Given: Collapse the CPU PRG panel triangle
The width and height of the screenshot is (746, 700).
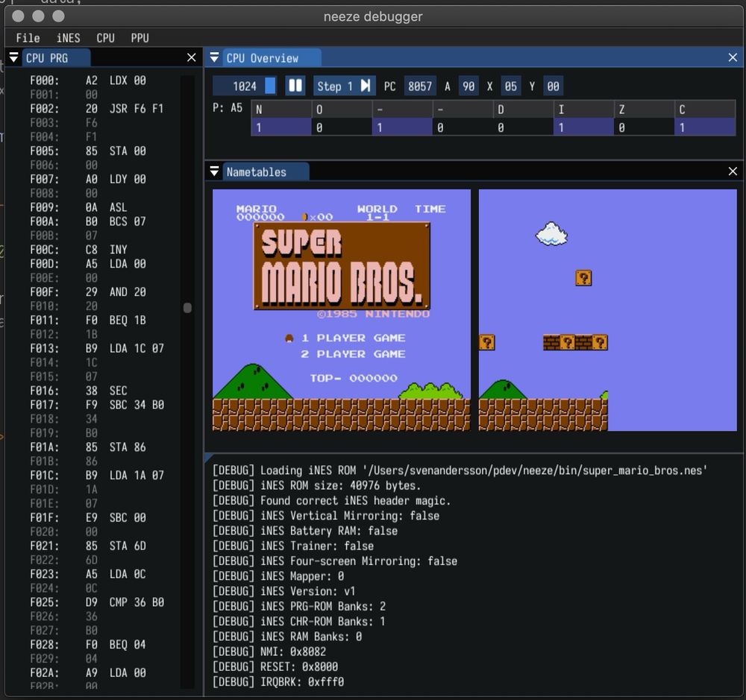Looking at the screenshot, I should pyautogui.click(x=13, y=58).
